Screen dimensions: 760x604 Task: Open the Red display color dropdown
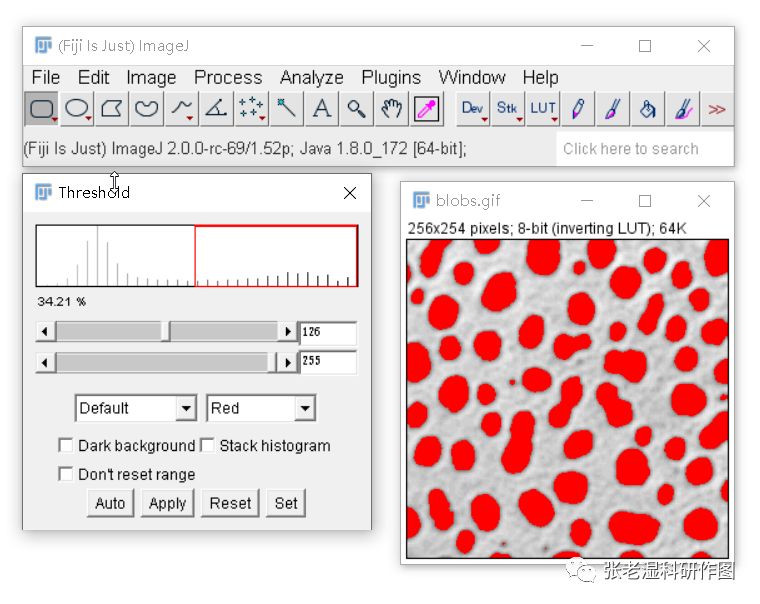(x=261, y=408)
